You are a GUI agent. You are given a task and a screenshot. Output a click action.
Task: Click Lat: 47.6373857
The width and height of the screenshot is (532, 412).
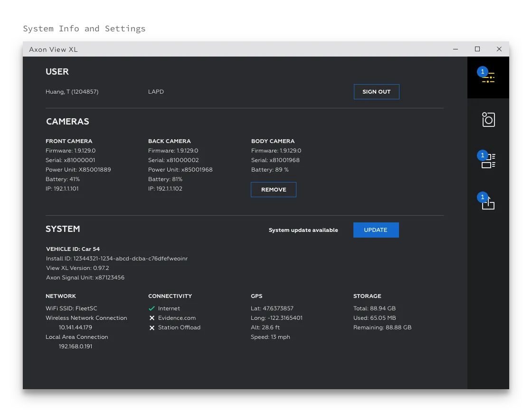(272, 308)
